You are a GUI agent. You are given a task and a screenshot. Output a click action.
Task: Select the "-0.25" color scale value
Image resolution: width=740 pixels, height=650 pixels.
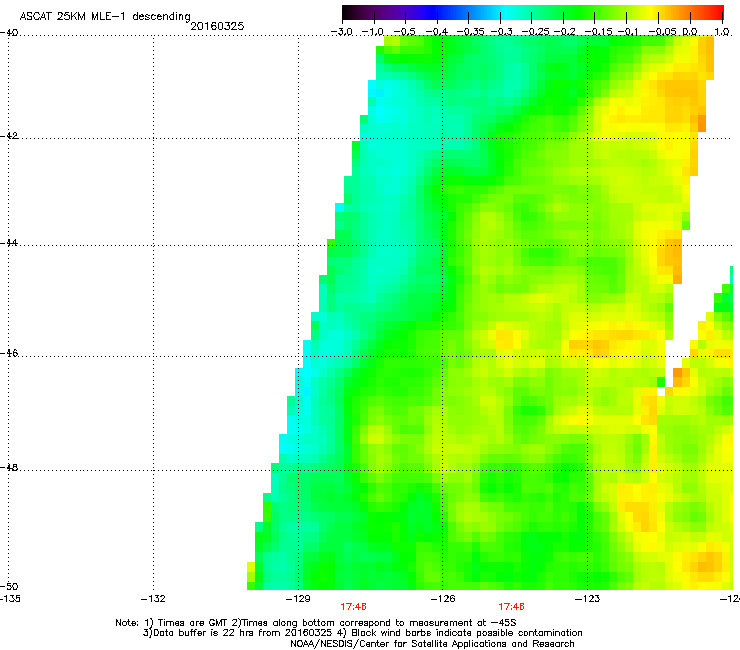tap(535, 32)
